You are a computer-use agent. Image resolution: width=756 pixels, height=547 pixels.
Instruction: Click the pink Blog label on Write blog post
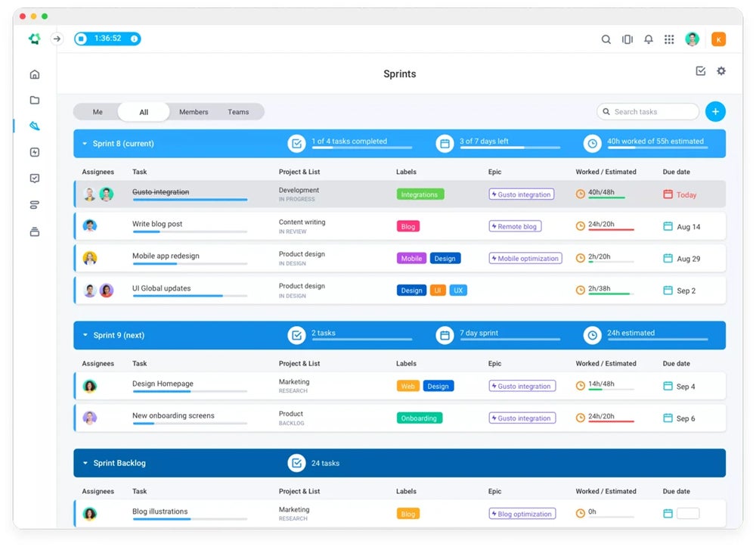(408, 226)
